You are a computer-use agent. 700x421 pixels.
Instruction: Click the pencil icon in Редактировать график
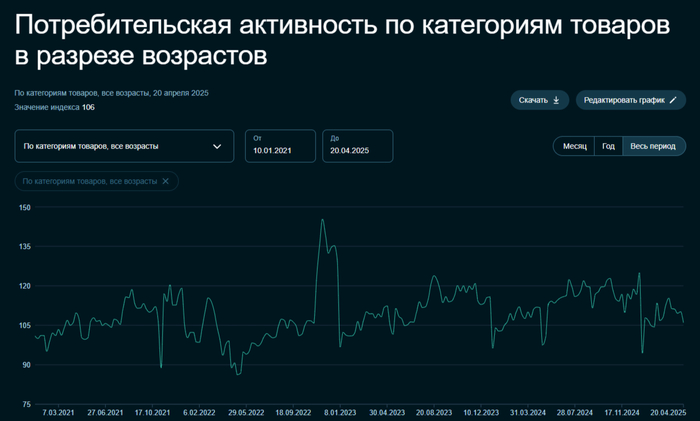pos(674,100)
